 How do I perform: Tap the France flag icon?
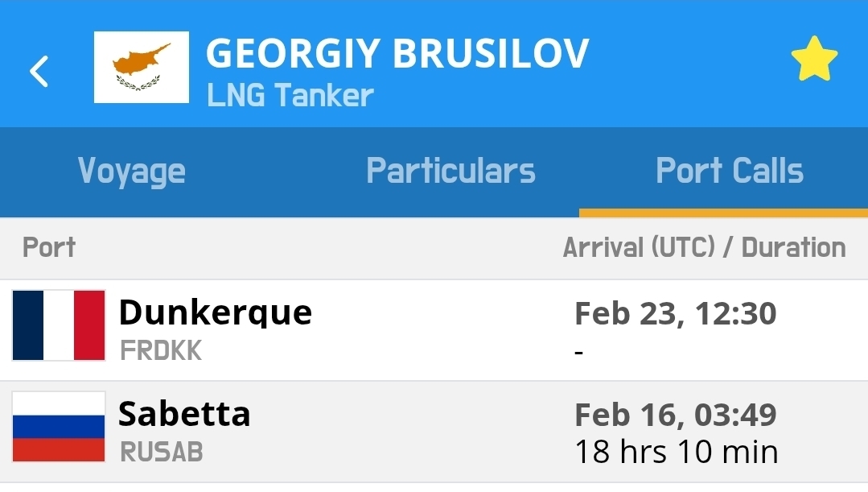tap(59, 325)
